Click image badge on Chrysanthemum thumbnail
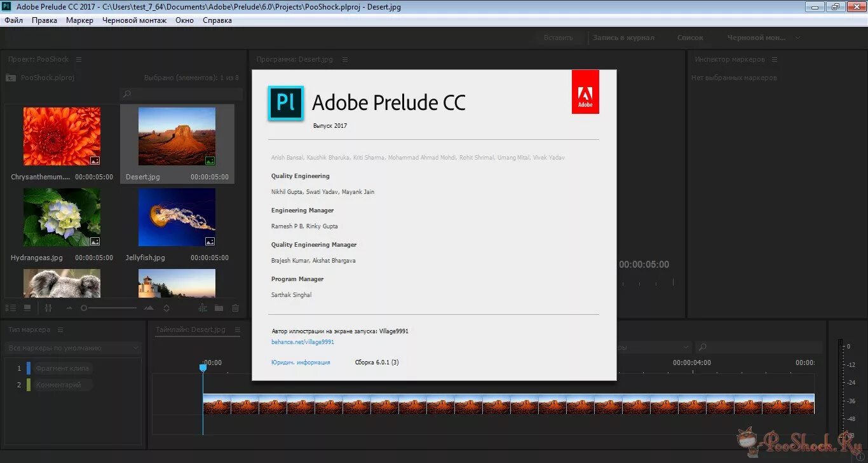Image resolution: width=868 pixels, height=463 pixels. 95,161
